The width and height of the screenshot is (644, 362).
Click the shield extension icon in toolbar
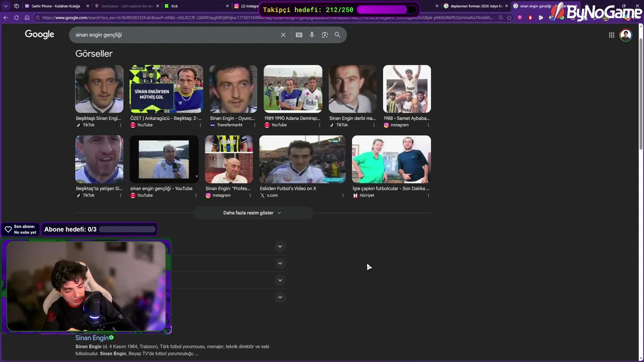point(520,18)
